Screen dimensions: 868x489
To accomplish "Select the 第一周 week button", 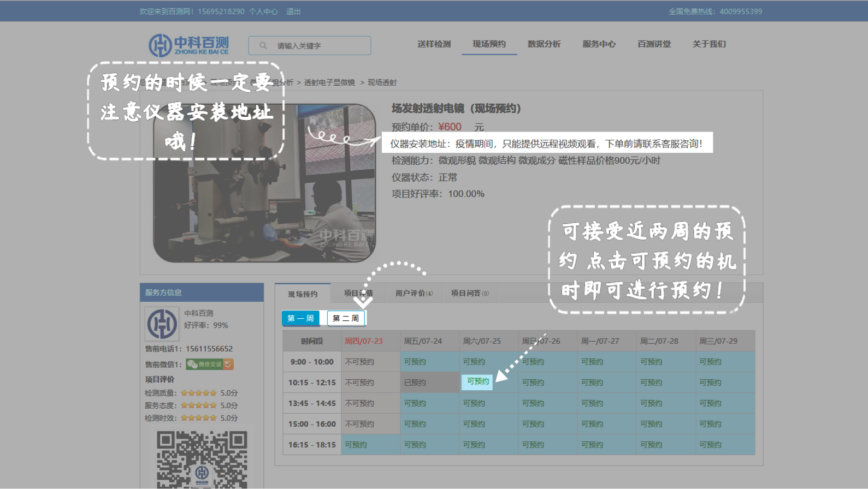I will (300, 318).
